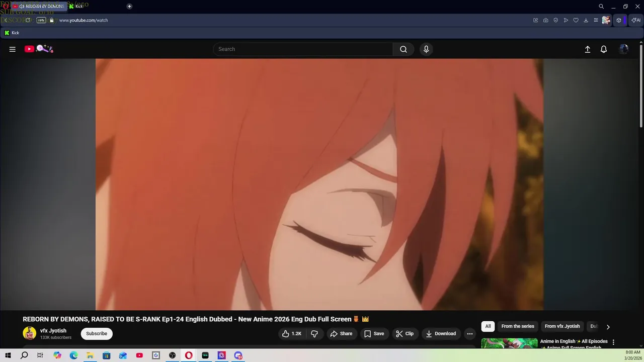644x362 pixels.
Task: Reload the page
Action: 28,20
